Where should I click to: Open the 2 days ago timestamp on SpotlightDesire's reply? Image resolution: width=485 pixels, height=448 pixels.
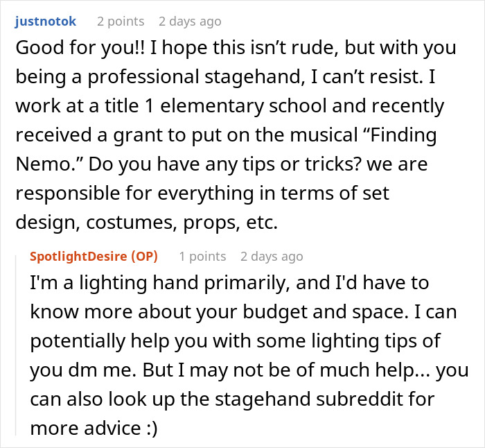pos(272,257)
